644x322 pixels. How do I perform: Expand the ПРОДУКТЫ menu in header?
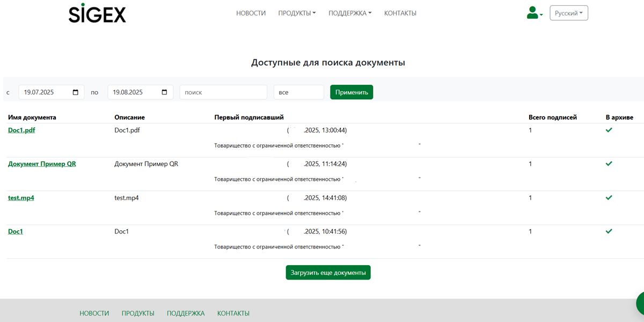[297, 13]
